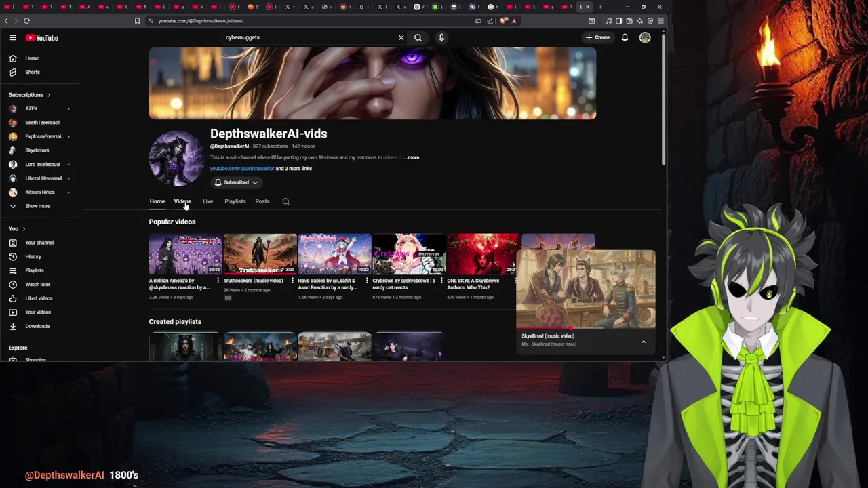Click the DepthswalkerAI channel avatar

pyautogui.click(x=176, y=159)
